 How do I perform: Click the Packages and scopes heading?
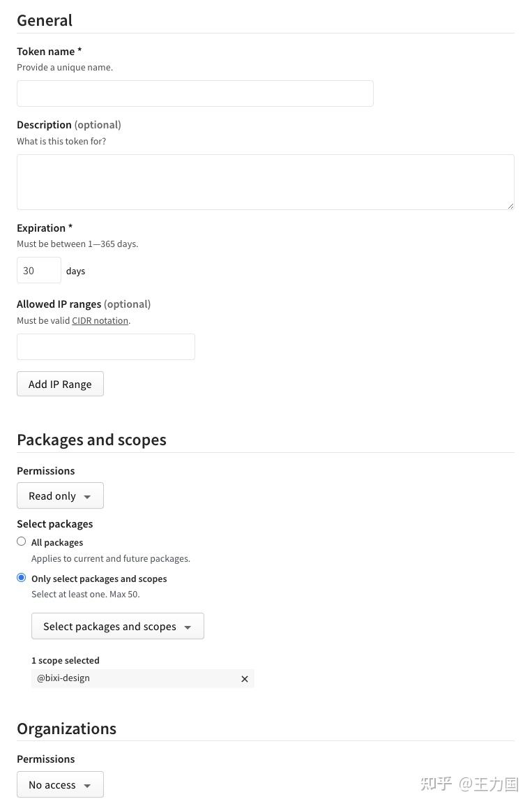click(x=91, y=440)
